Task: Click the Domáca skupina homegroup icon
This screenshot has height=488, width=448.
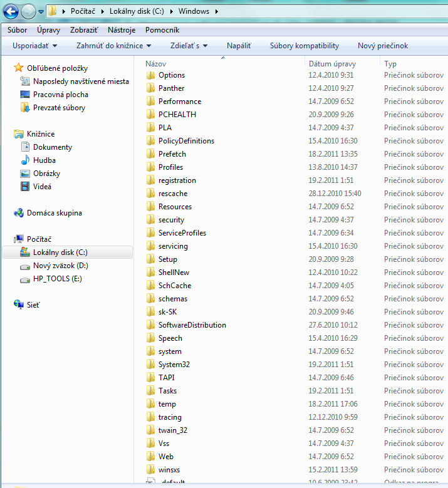Action: tap(19, 213)
